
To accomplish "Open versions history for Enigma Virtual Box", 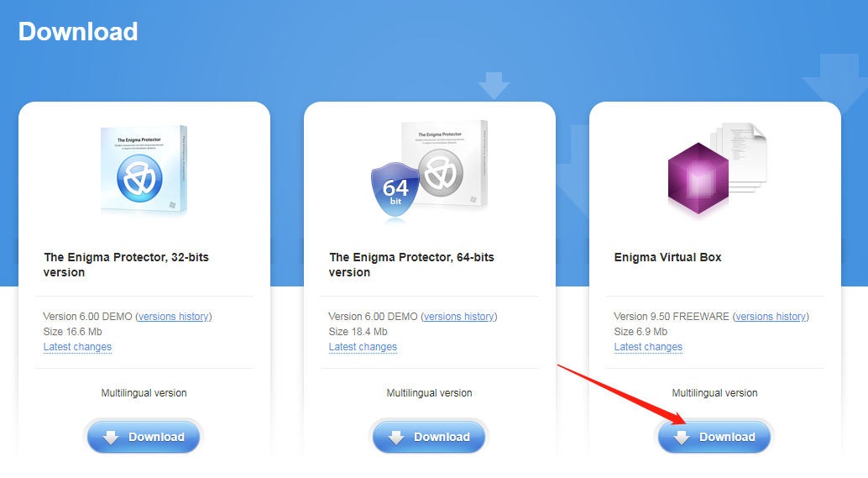I will coord(771,316).
